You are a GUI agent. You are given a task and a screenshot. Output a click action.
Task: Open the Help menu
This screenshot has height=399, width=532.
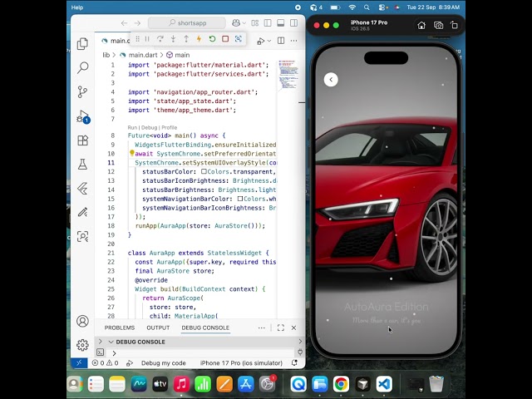click(x=77, y=7)
